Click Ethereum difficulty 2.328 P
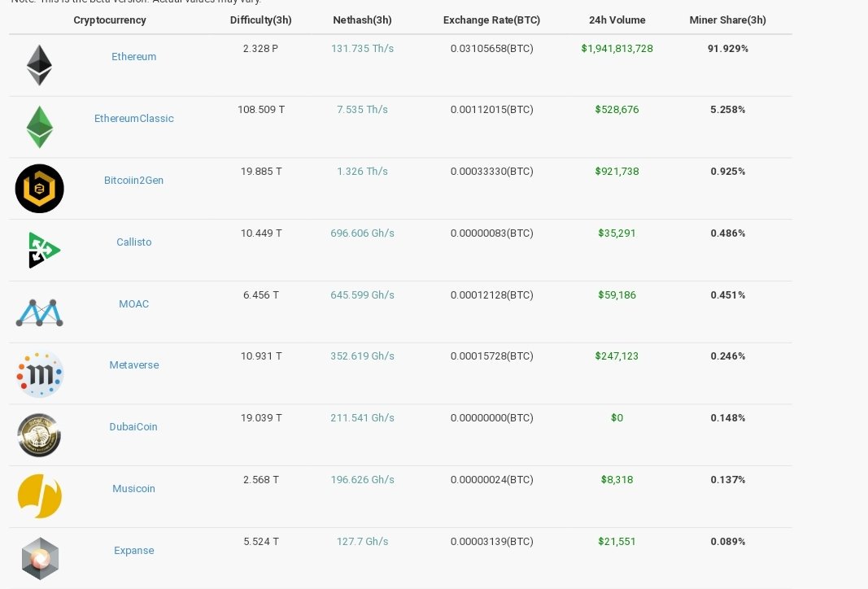 coord(261,49)
